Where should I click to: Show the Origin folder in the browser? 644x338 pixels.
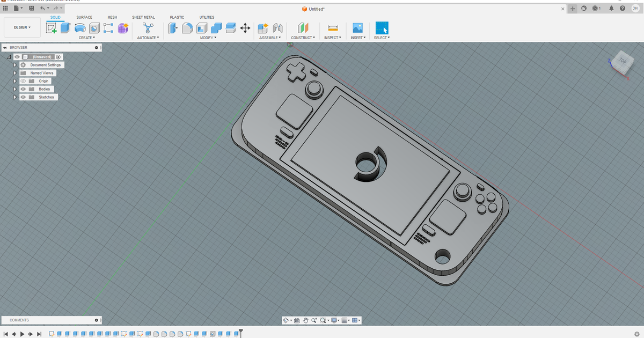click(23, 80)
